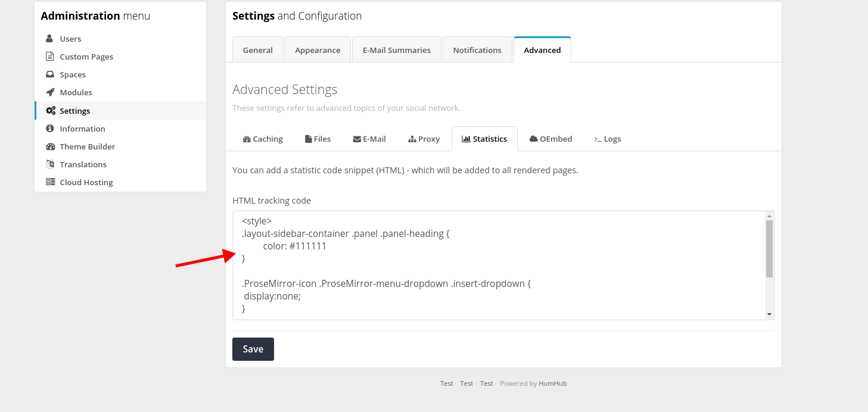The image size is (868, 412).
Task: Open Theme Builder via its globe icon
Action: coord(49,146)
